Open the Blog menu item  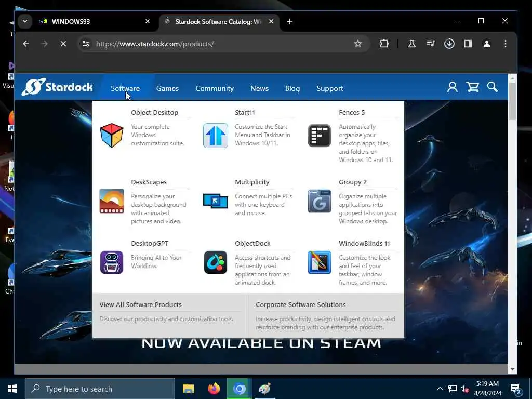292,88
